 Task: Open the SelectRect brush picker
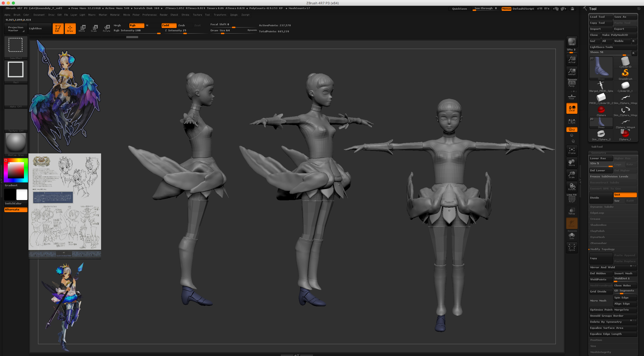point(16,48)
